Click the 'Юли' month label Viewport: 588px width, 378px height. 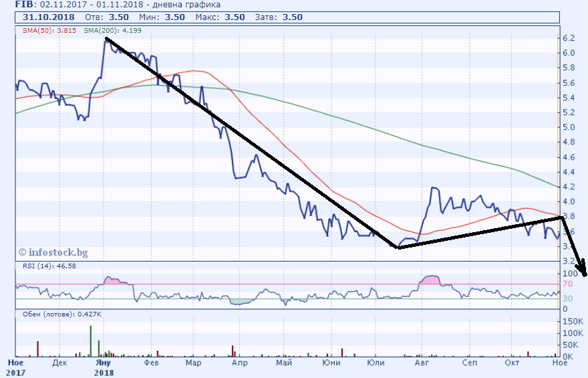(x=376, y=363)
